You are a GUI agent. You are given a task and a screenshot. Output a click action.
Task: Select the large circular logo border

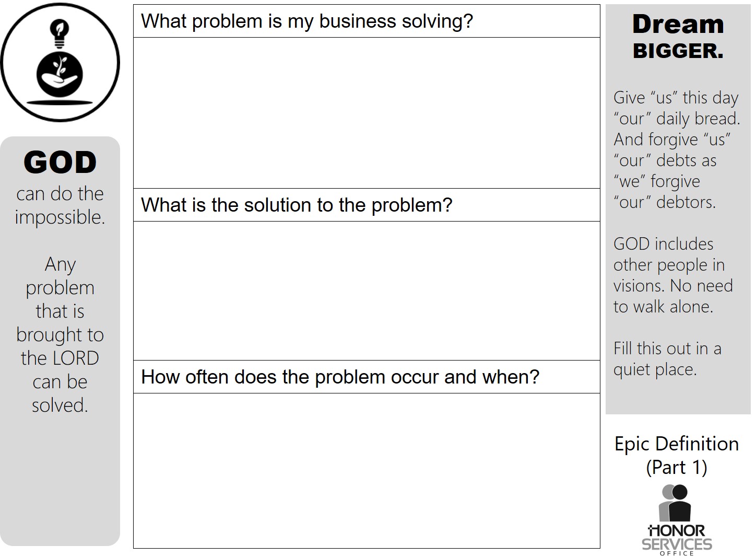[60, 63]
